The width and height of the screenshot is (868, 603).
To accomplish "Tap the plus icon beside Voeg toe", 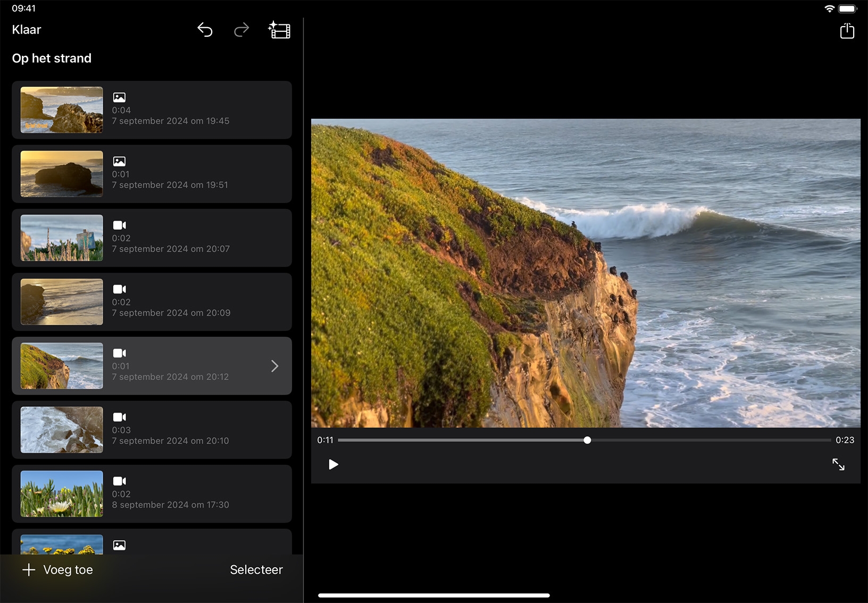I will coord(29,570).
